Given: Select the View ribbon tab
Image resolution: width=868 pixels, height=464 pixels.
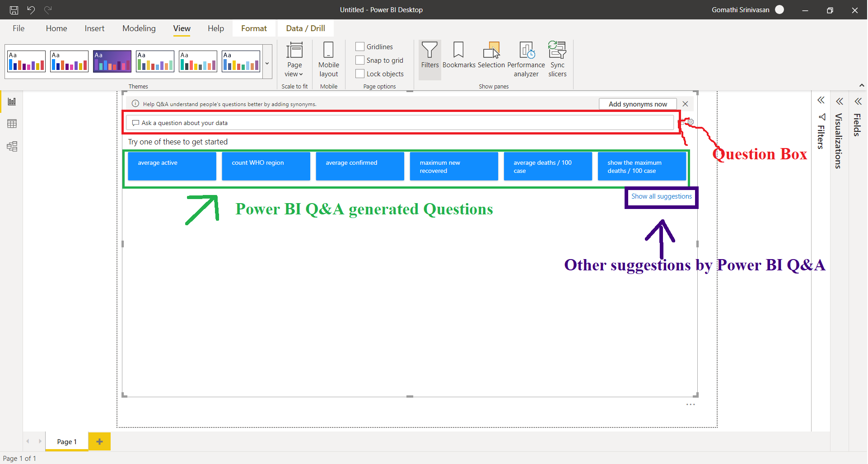Looking at the screenshot, I should [182, 28].
